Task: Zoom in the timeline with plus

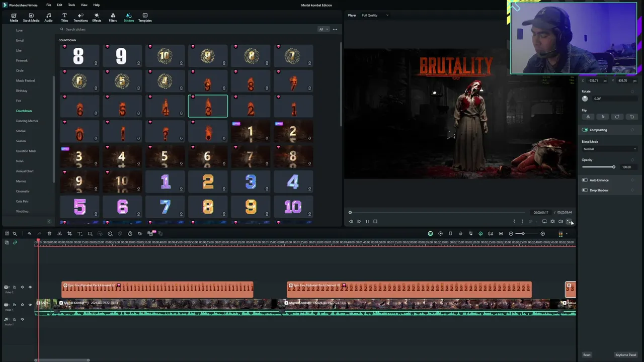Action: [x=542, y=233]
